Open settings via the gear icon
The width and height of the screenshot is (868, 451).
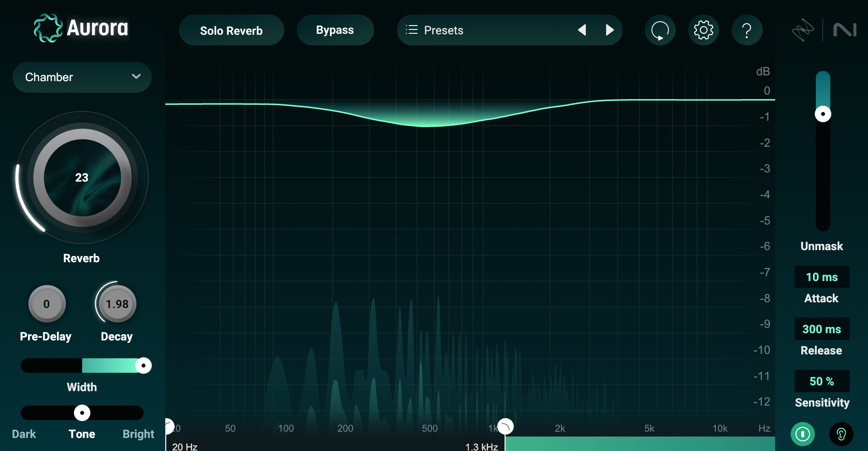703,30
